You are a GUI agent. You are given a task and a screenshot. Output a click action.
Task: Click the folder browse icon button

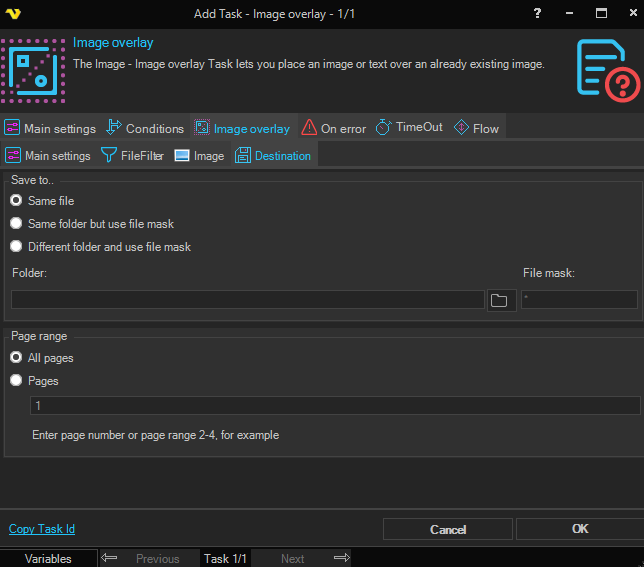(x=500, y=300)
